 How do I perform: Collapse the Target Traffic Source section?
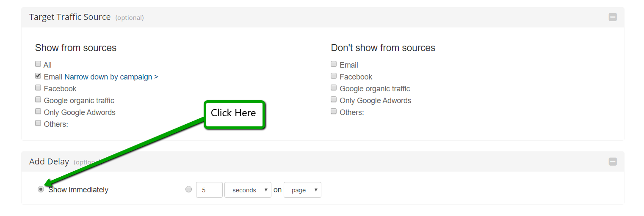coord(612,17)
